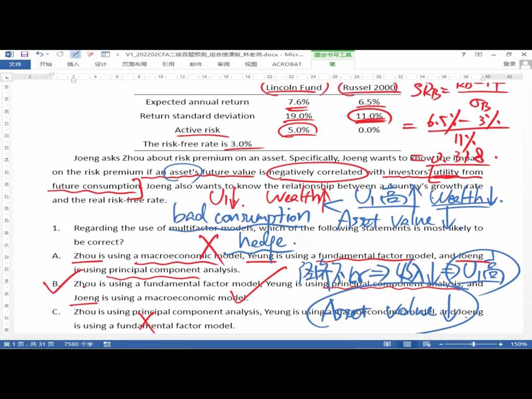Click the proofing status icon in status bar
Image resolution: width=532 pixels, height=399 pixels.
(x=107, y=344)
